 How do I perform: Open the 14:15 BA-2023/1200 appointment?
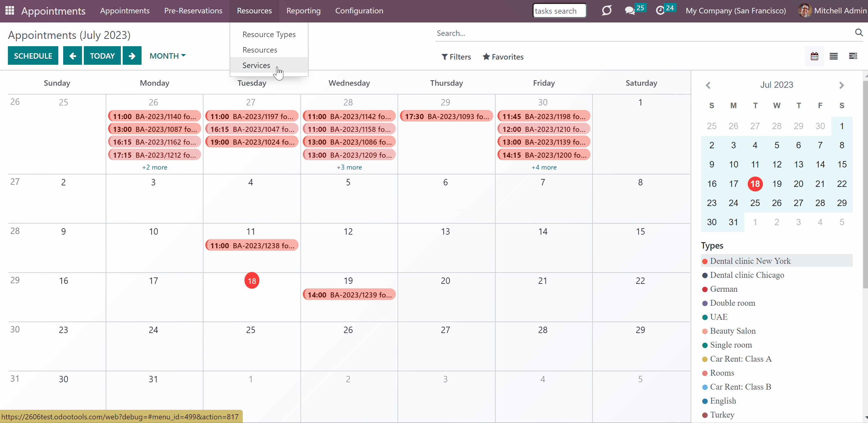(544, 155)
